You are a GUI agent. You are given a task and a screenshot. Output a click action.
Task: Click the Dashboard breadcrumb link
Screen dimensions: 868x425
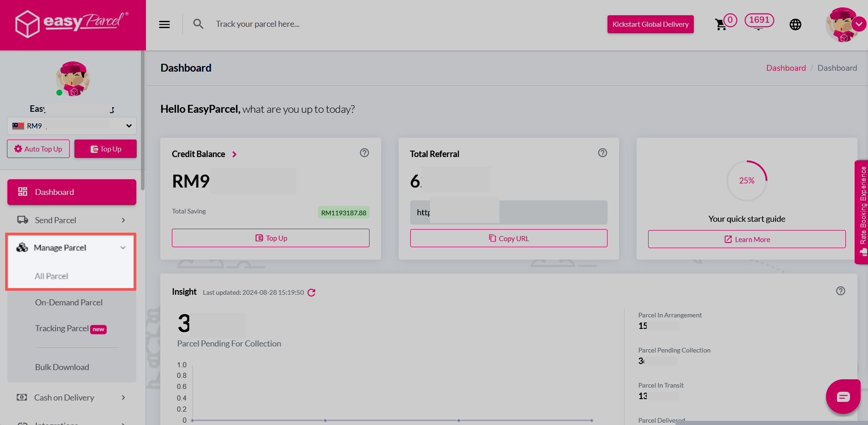(786, 68)
